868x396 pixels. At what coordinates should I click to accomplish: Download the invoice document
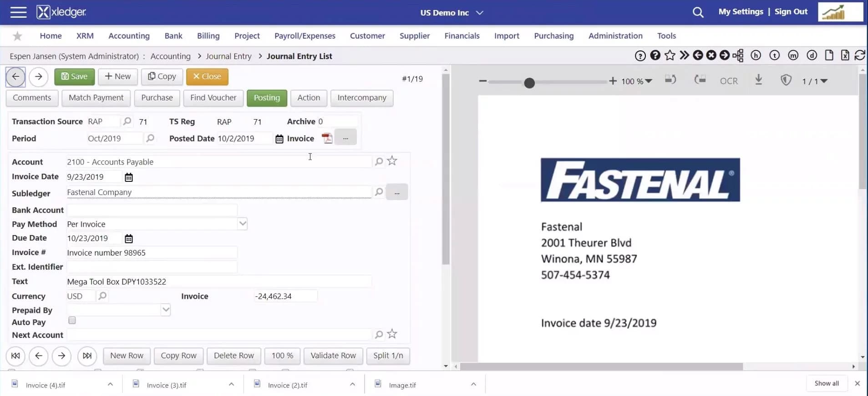[x=758, y=80]
